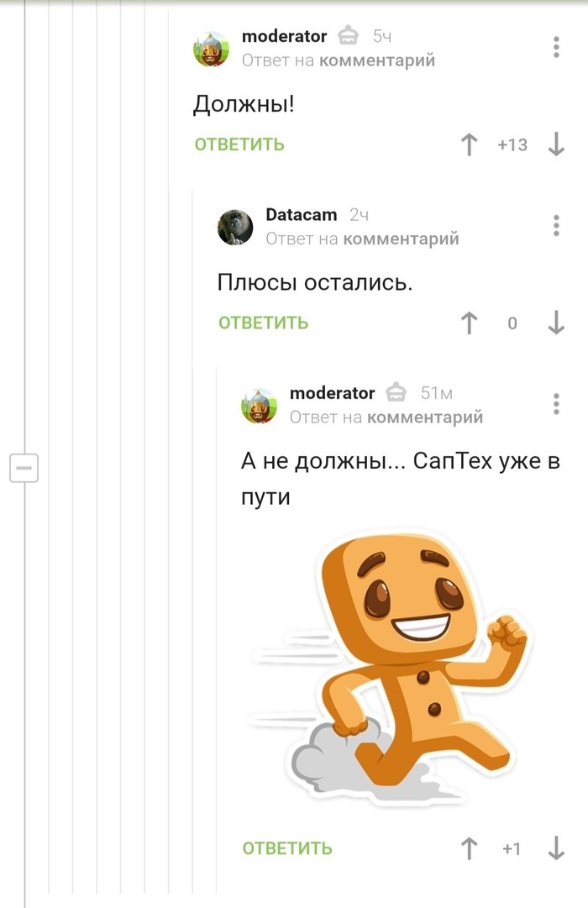Downvote the "Должны!" comment

coord(556,144)
